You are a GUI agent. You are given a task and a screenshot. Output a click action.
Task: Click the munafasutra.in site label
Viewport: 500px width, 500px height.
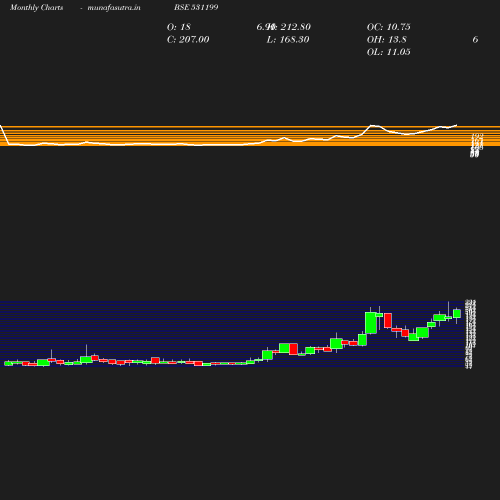click(114, 7)
